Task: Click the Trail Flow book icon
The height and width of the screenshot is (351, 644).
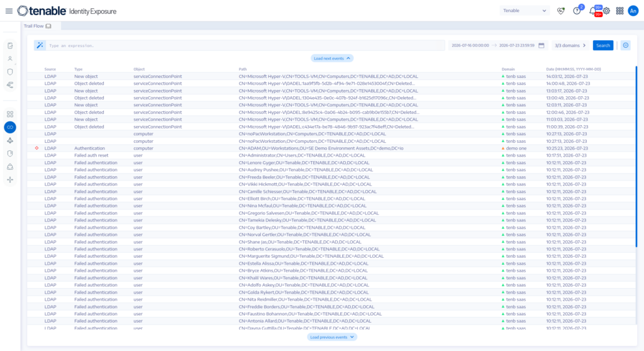Action: [48, 26]
